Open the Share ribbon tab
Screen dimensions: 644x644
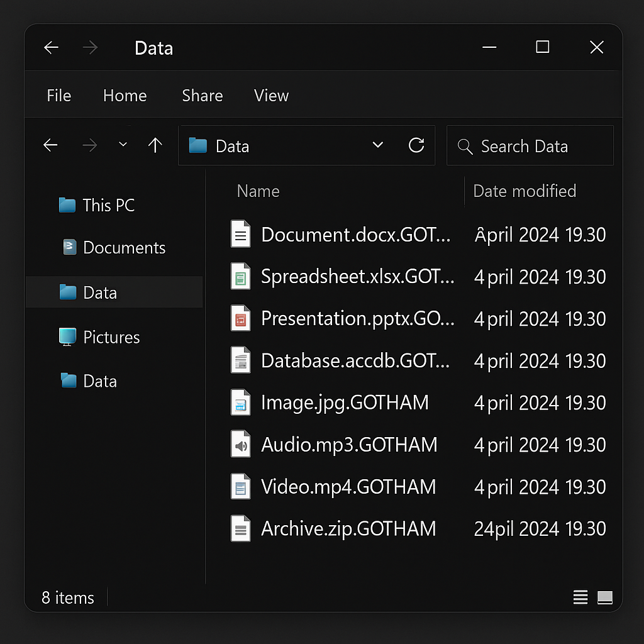coord(202,96)
